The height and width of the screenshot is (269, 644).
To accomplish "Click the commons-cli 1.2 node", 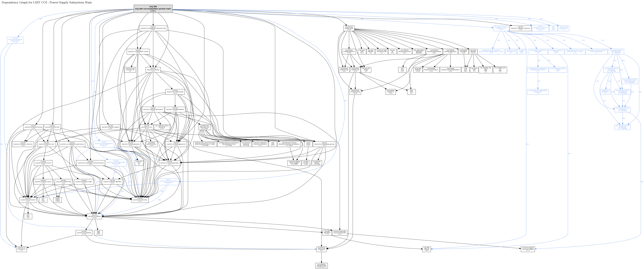I will tap(22, 249).
